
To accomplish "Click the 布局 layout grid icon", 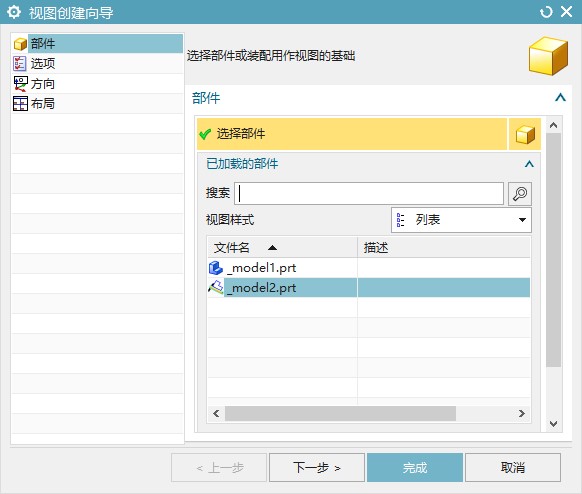I will [20, 104].
